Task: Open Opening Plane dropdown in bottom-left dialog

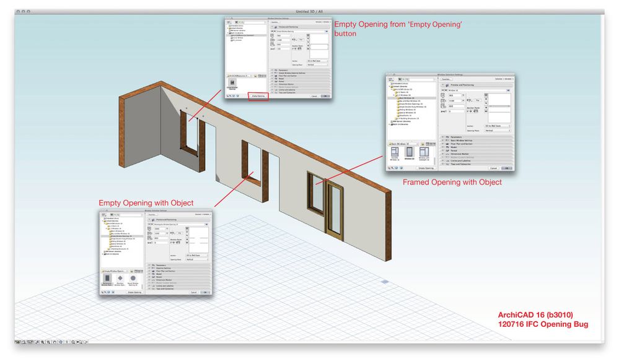Action: pos(197,259)
